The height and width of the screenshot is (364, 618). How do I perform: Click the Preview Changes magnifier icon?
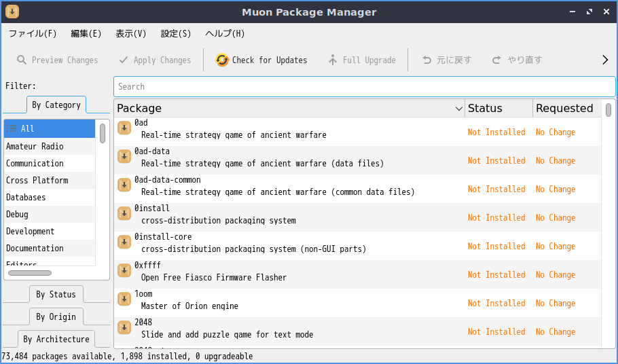(22, 60)
